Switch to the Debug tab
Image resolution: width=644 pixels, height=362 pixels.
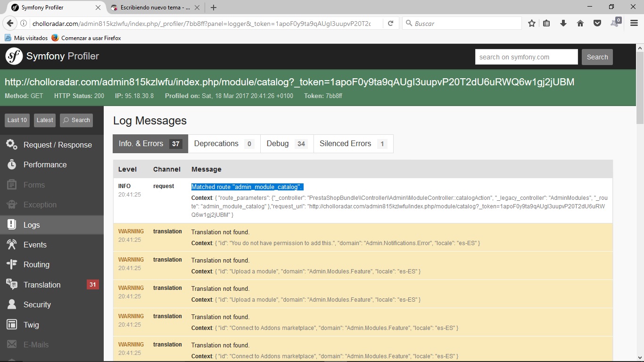(287, 144)
